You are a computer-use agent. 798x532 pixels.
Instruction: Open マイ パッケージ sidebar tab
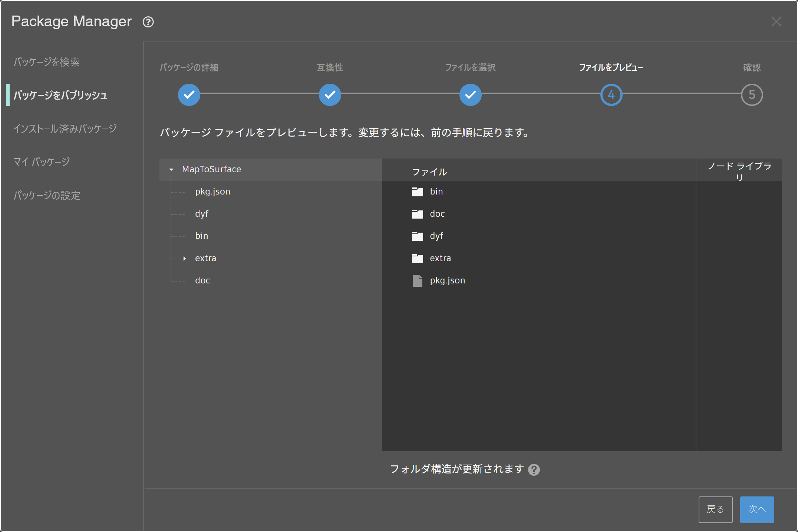pyautogui.click(x=42, y=162)
